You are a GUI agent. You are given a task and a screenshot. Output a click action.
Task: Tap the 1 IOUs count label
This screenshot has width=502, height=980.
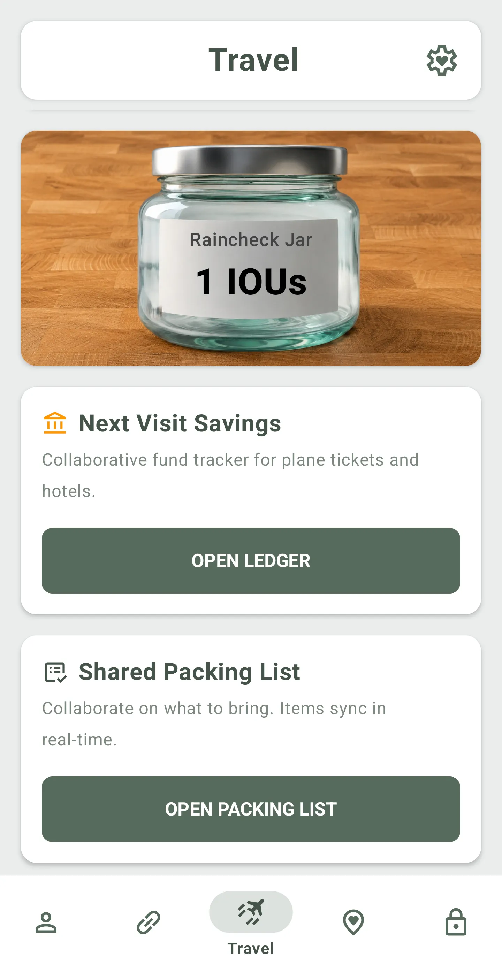click(251, 282)
